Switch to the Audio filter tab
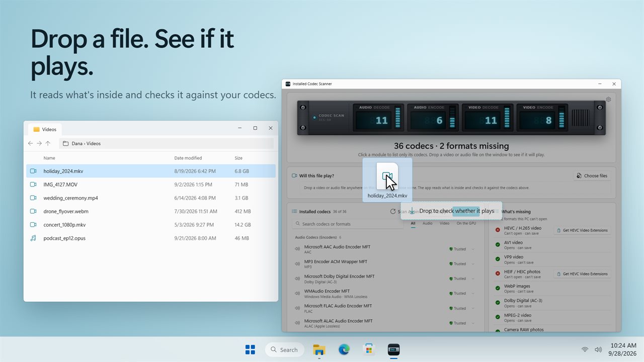Viewport: 644px width, 362px height. (x=427, y=223)
